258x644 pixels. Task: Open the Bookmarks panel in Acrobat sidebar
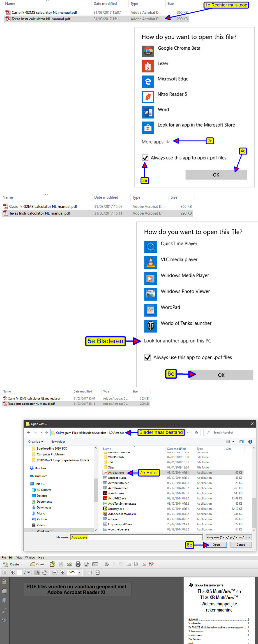point(4,601)
